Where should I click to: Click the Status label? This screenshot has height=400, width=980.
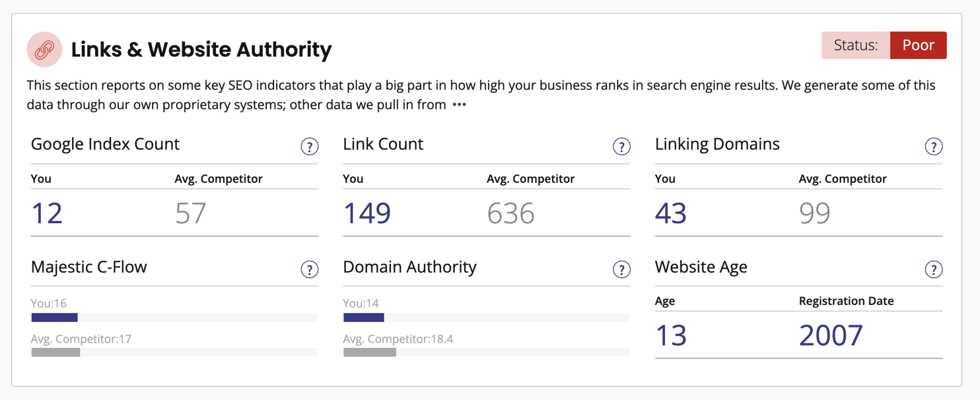coord(856,45)
